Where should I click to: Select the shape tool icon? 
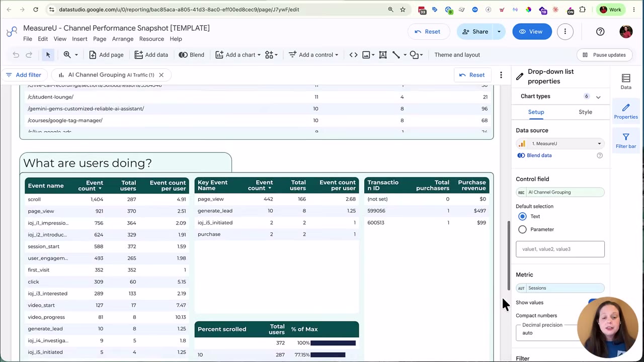pos(414,55)
